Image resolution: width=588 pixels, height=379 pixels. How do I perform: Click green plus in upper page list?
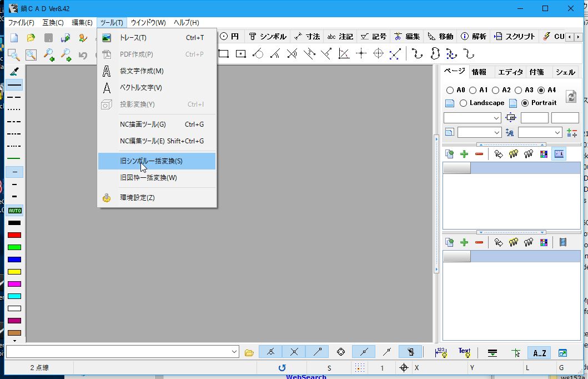[464, 154]
